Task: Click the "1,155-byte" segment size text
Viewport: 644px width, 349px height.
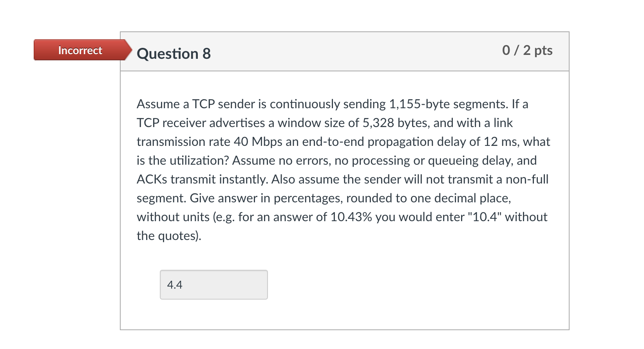Action: point(419,104)
